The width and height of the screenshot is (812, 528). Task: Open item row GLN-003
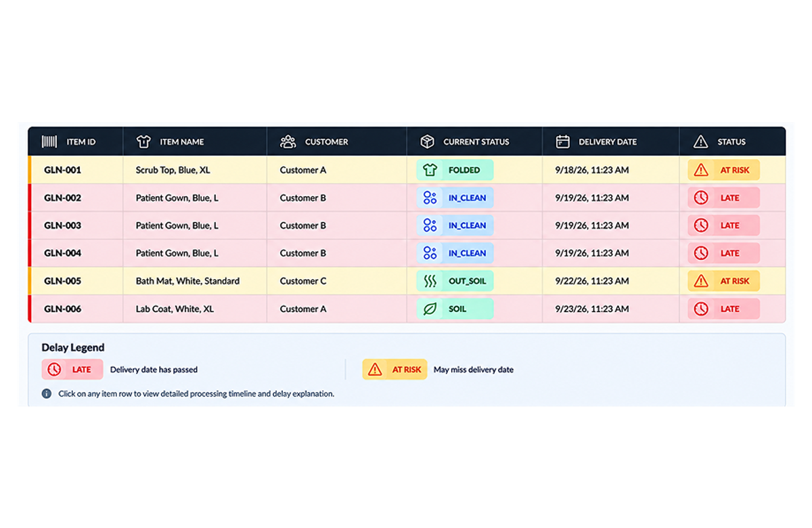tap(407, 225)
